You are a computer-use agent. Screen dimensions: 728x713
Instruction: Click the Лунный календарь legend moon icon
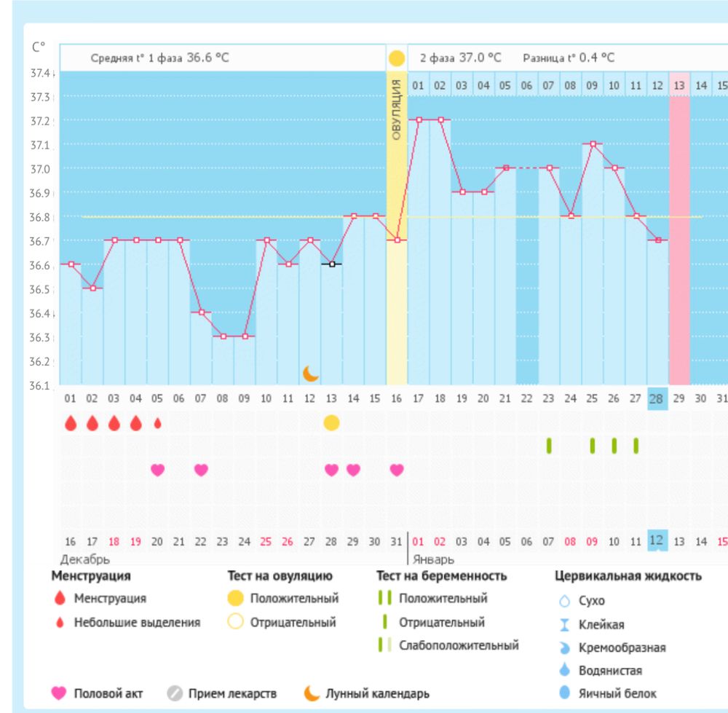click(312, 693)
